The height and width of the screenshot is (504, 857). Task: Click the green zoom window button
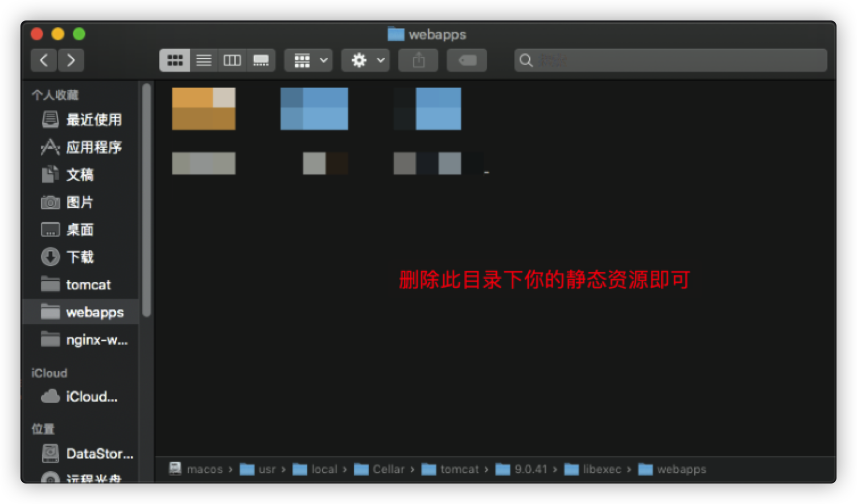pyautogui.click(x=79, y=34)
